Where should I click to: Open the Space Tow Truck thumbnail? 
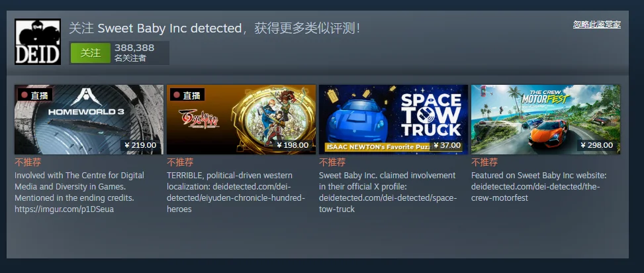[x=393, y=120]
